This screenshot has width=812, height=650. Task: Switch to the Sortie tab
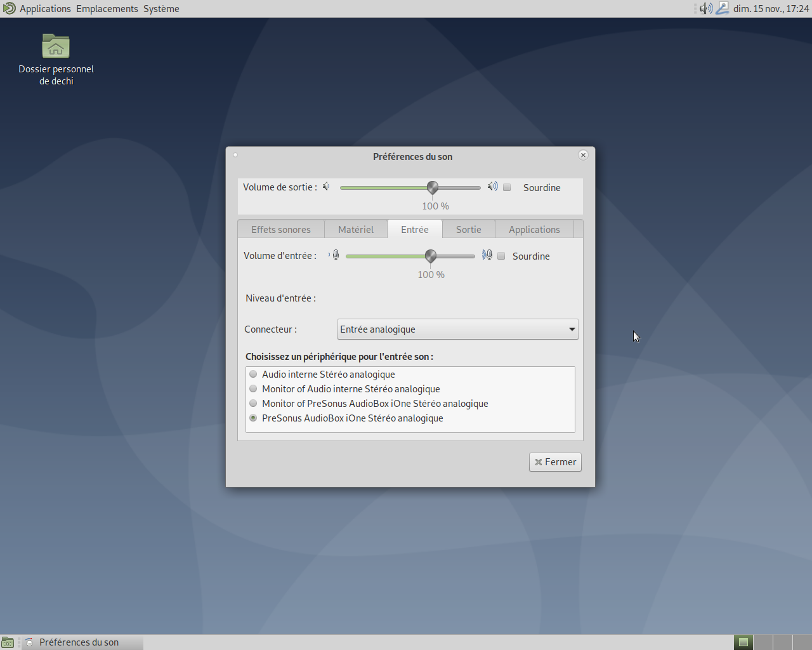469,230
